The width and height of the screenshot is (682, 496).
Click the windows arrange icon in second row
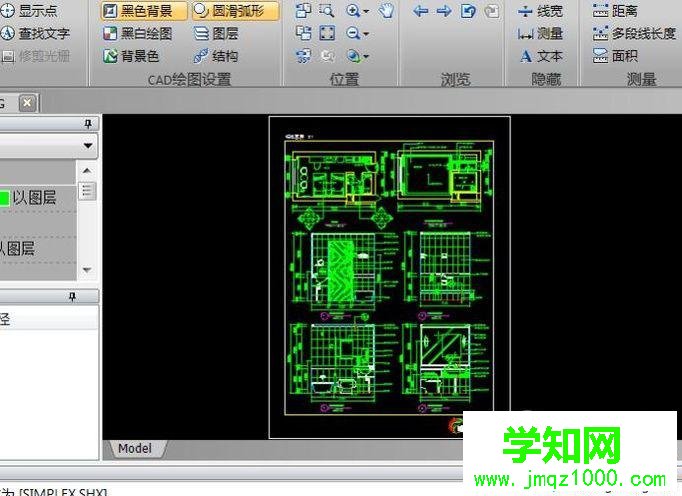(x=303, y=33)
